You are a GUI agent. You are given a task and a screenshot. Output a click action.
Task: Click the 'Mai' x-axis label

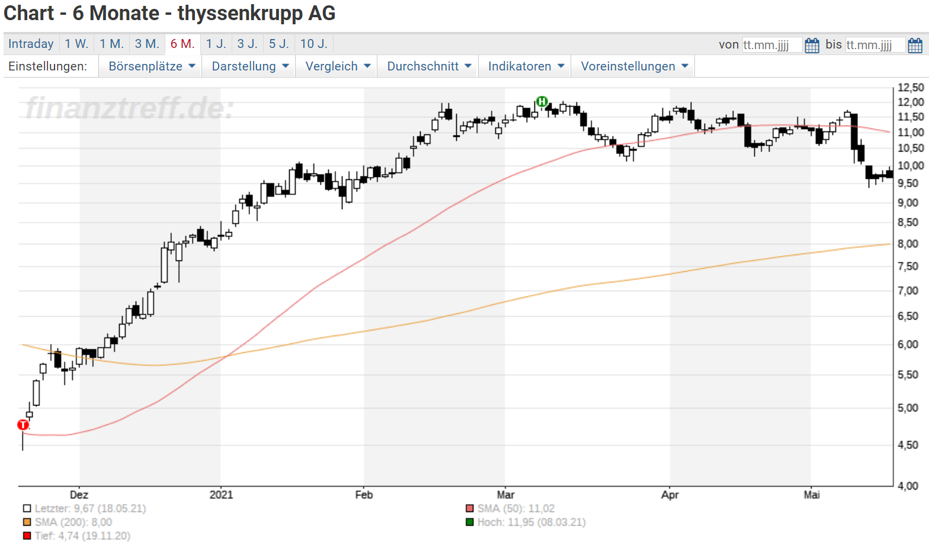[812, 495]
